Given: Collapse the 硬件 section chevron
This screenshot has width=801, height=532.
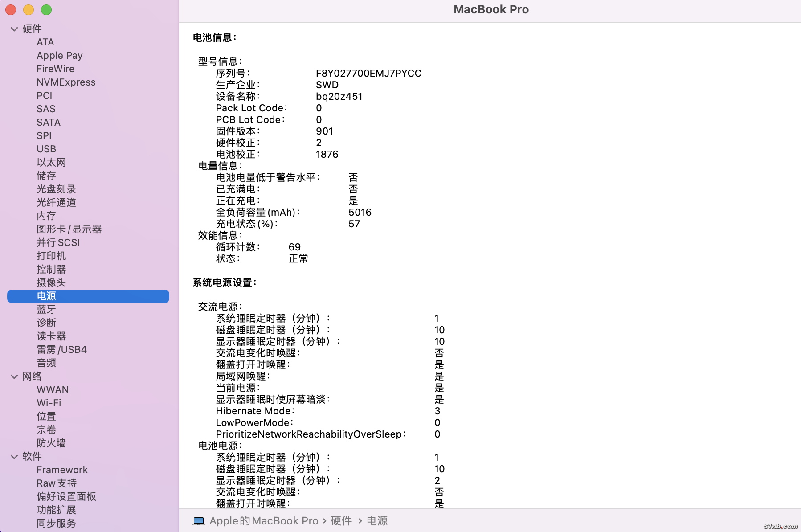Looking at the screenshot, I should coord(14,29).
